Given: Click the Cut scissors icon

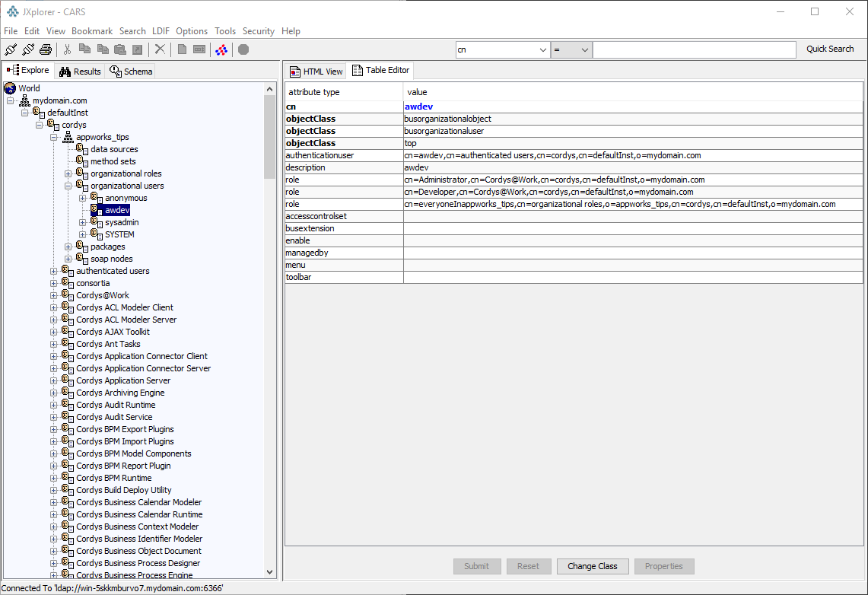Looking at the screenshot, I should [67, 49].
